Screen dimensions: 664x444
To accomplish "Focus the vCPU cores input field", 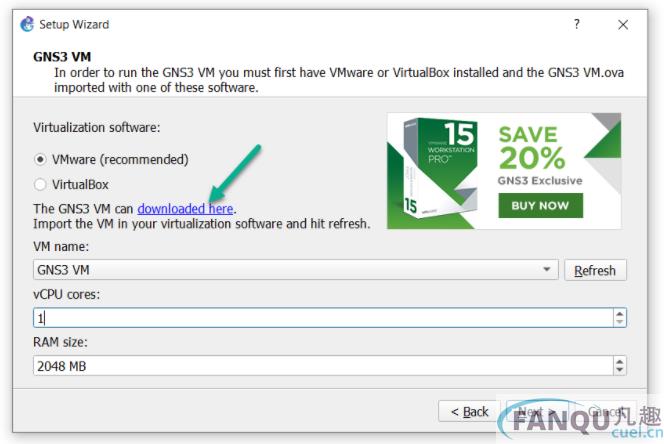I will pos(323,318).
